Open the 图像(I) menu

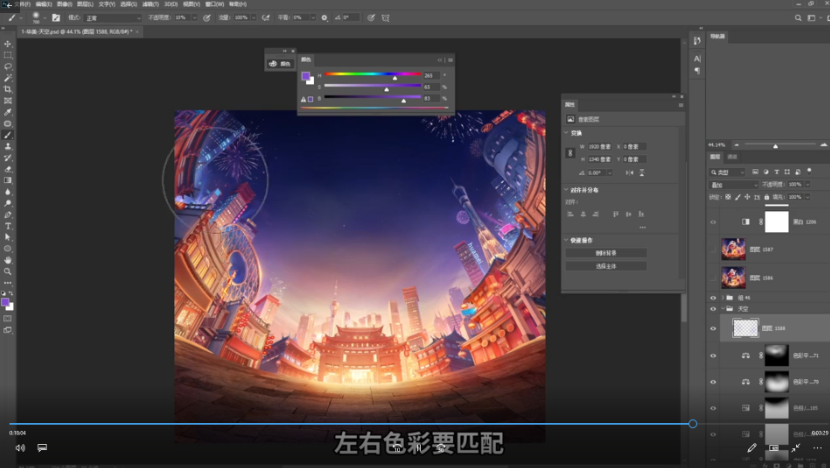(65, 4)
